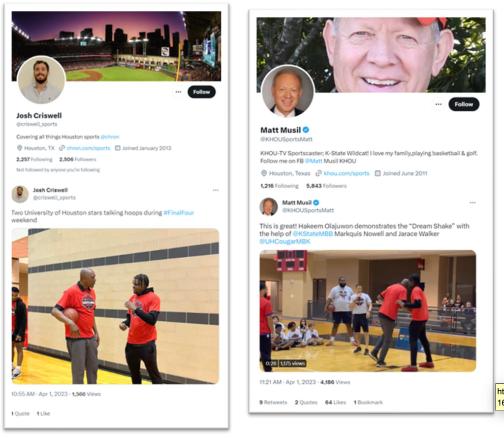504x438 pixels.
Task: View Matt Musil's 1,216 Following list
Action: 280,186
